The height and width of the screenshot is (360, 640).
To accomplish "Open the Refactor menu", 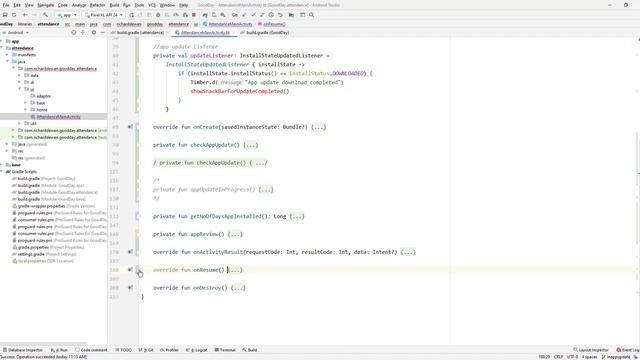I will 98,5.
